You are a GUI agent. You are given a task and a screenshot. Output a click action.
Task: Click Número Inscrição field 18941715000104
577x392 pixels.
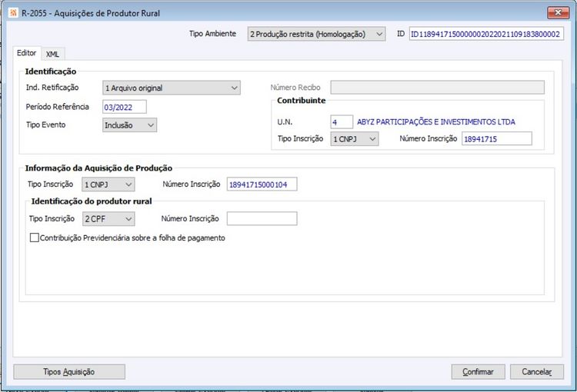(x=262, y=184)
